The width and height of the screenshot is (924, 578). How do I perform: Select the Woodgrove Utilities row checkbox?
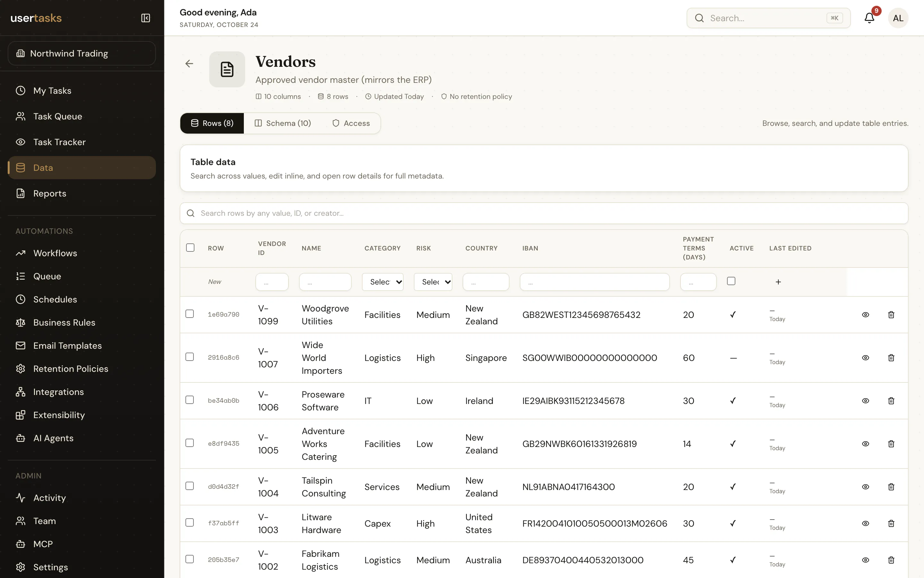[x=190, y=314]
